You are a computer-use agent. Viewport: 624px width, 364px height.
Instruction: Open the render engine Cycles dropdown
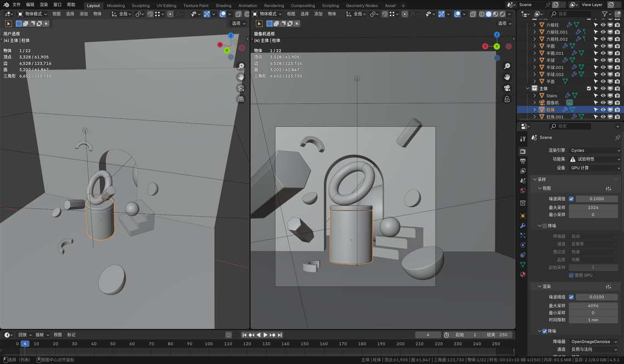coord(594,150)
